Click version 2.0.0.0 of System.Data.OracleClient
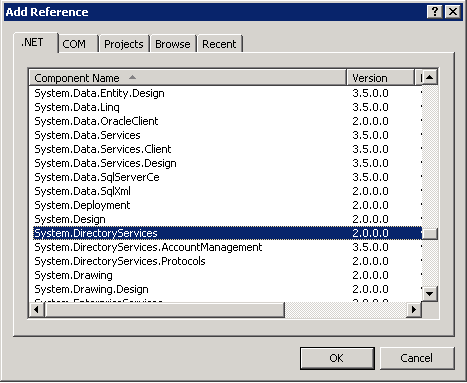Viewport: 467px width, 383px height. 370,121
